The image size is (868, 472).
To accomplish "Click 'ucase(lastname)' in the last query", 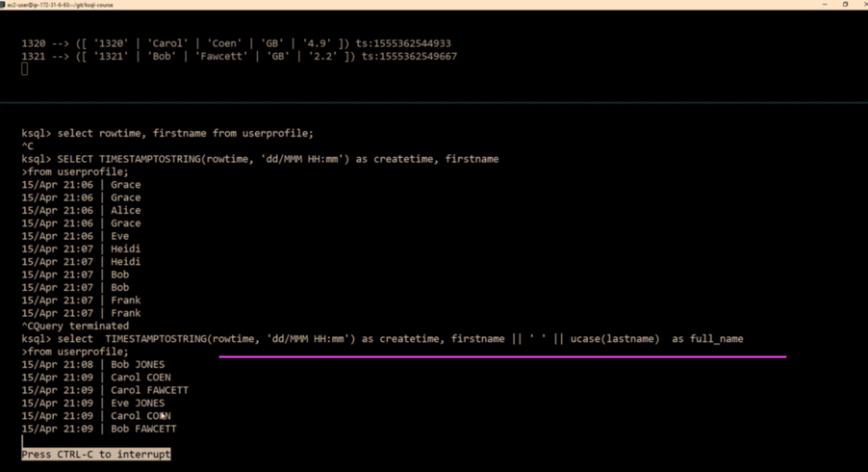I will [615, 338].
